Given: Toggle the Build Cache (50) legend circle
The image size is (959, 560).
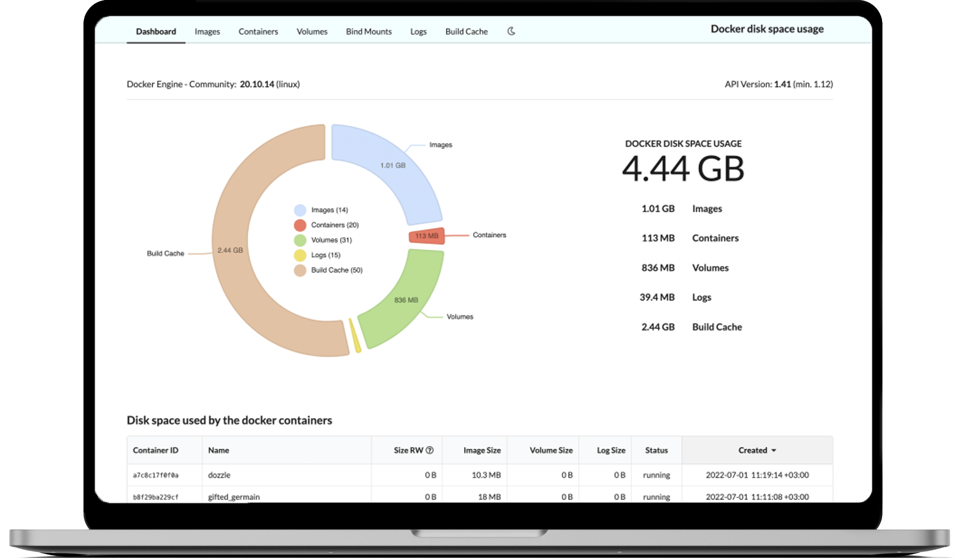Looking at the screenshot, I should click(300, 270).
